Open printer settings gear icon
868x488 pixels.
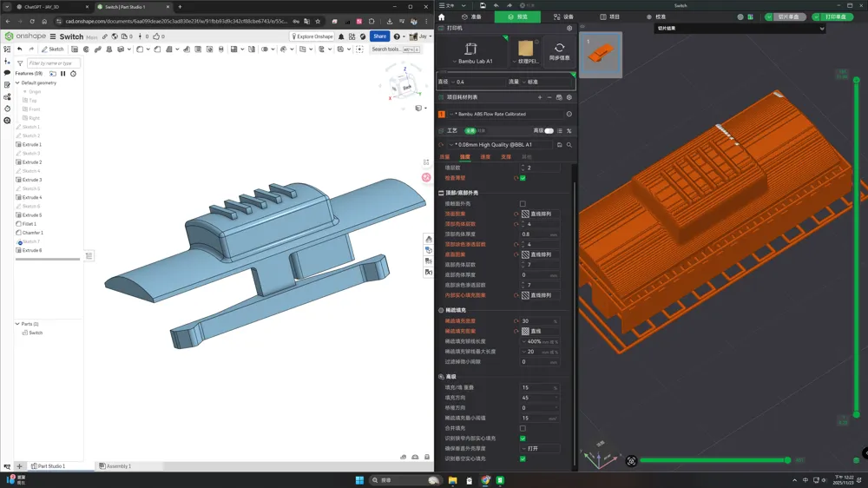point(569,28)
